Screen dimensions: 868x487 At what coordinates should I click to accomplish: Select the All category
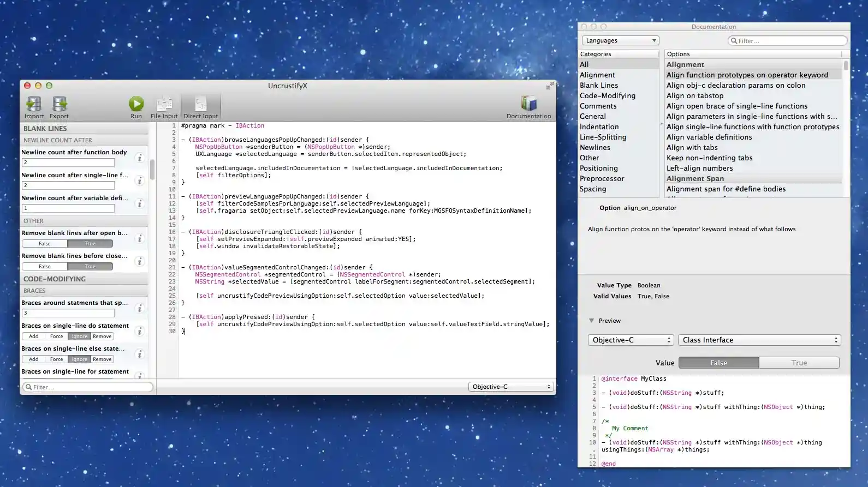point(619,64)
